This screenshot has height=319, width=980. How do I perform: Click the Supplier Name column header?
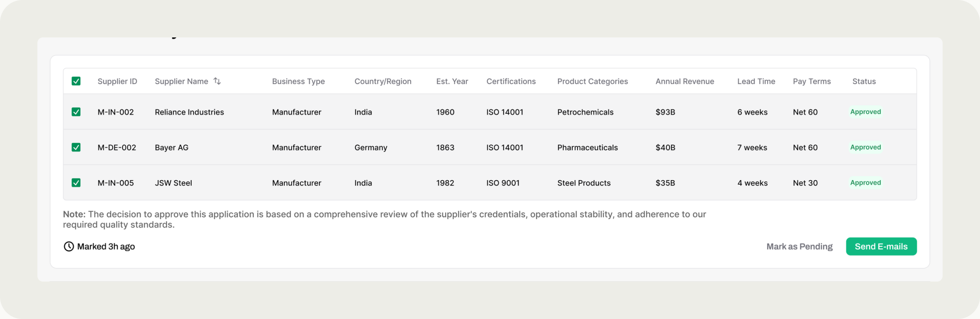pos(181,81)
